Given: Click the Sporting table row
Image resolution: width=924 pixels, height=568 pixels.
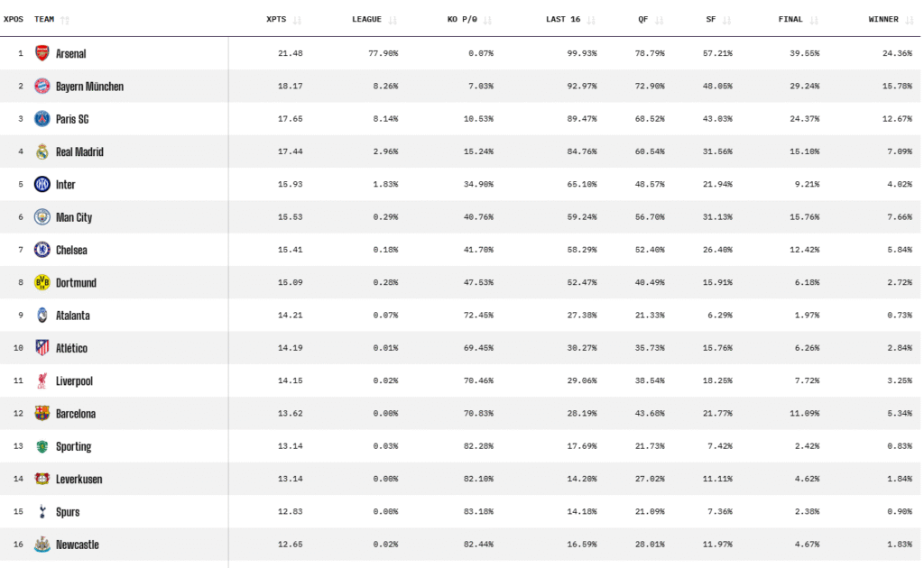Looking at the screenshot, I should coord(460,446).
